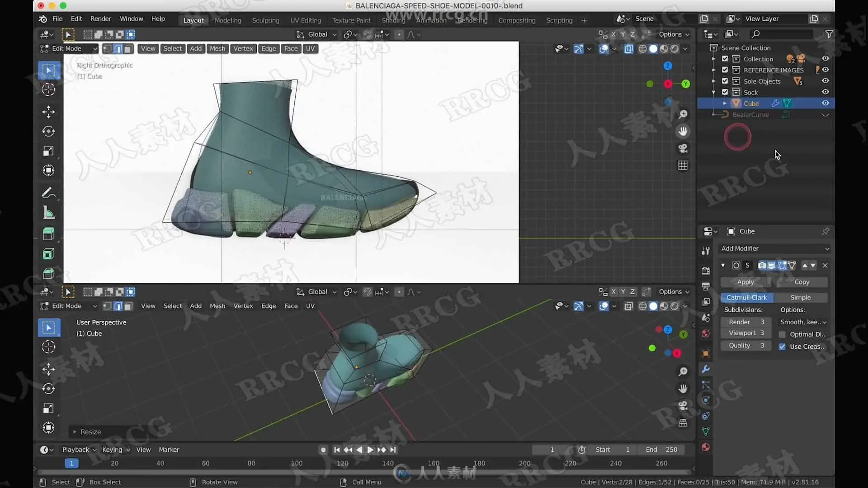Screen dimensions: 868x488
Task: Select Simple subdivision type
Action: coord(800,297)
